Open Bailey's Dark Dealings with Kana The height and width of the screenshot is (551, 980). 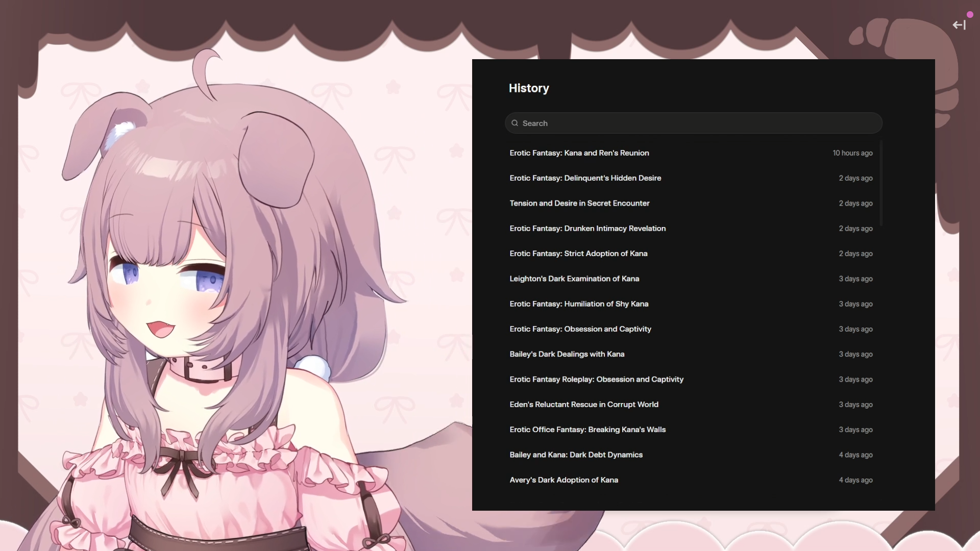pyautogui.click(x=567, y=354)
